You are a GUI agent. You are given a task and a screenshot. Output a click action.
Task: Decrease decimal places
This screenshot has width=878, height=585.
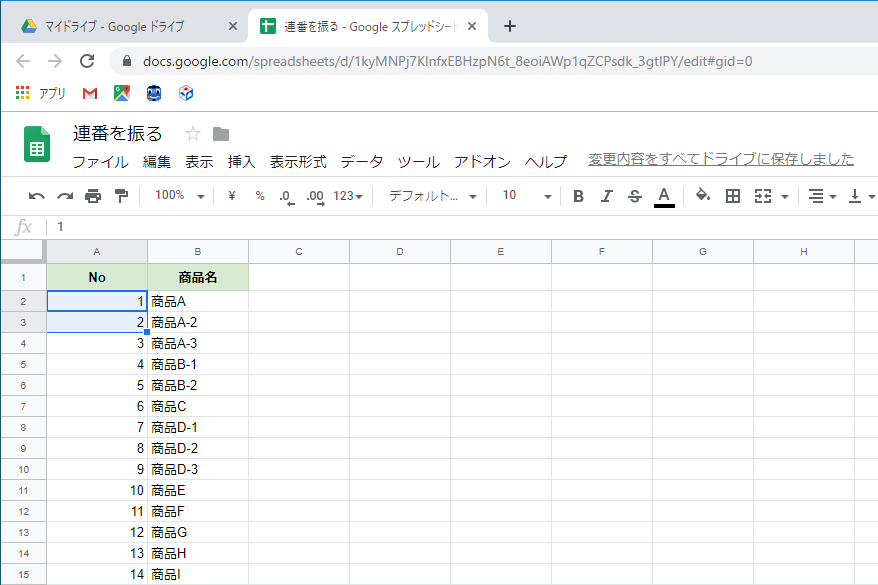pyautogui.click(x=287, y=196)
